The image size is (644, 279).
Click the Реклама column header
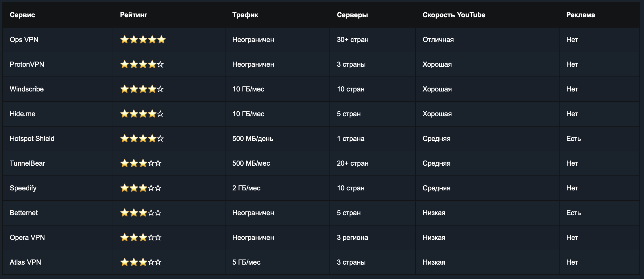point(581,15)
